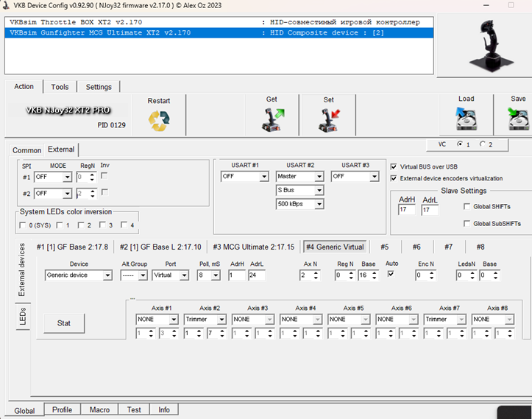Select VC radio option 2

(482, 144)
